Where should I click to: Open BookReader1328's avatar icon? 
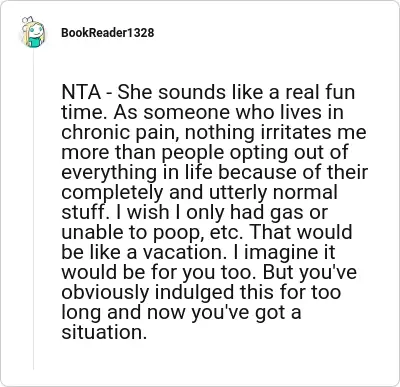(x=33, y=32)
